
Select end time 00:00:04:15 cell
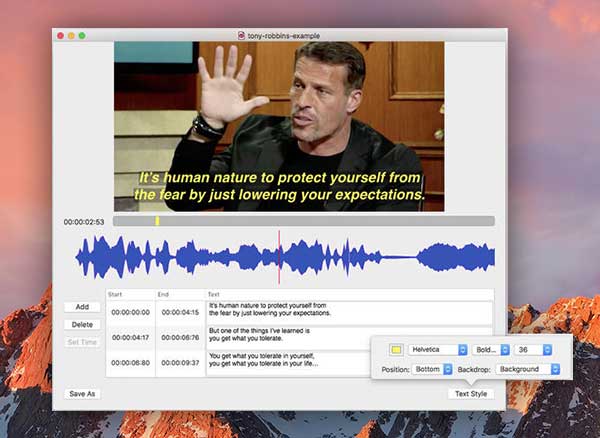coord(180,313)
